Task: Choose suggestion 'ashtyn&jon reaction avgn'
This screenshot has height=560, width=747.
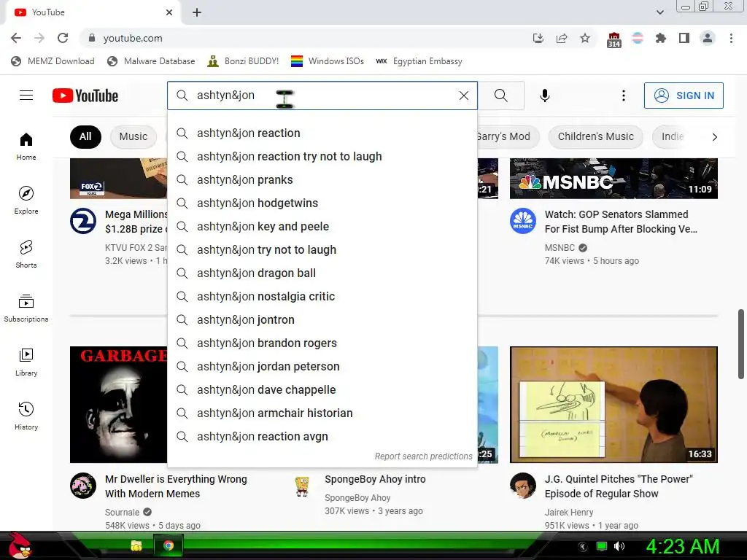Action: [322, 436]
